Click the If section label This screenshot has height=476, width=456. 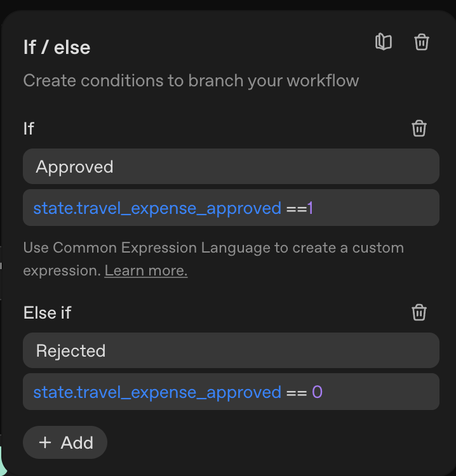[x=29, y=128]
